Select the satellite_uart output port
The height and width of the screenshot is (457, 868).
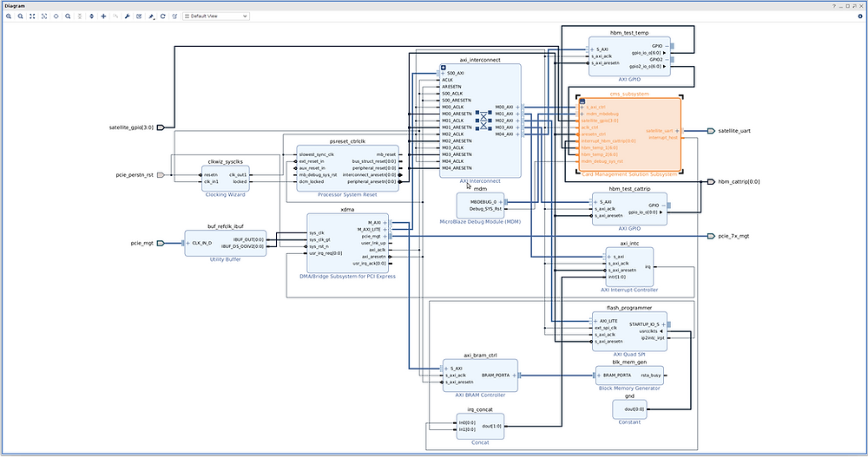pyautogui.click(x=711, y=131)
